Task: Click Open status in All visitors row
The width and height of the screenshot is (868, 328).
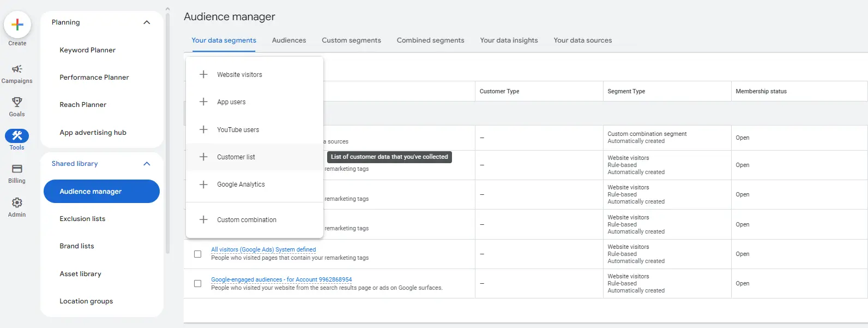Action: coord(743,254)
